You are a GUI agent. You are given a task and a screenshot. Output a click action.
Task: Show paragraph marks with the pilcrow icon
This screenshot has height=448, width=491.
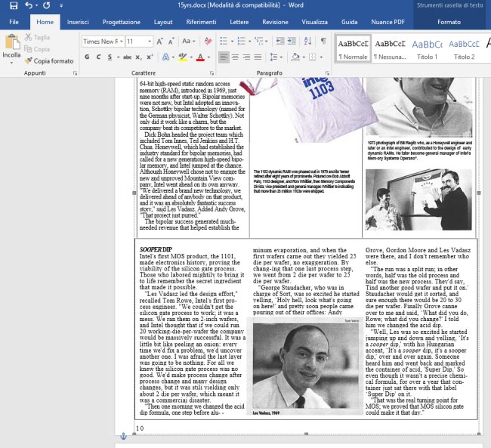pyautogui.click(x=323, y=41)
